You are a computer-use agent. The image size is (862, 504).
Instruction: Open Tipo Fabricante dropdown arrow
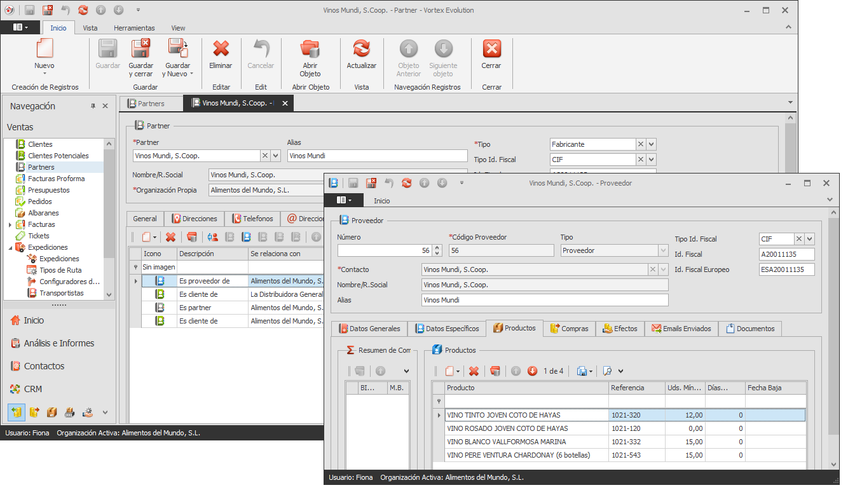coord(651,144)
